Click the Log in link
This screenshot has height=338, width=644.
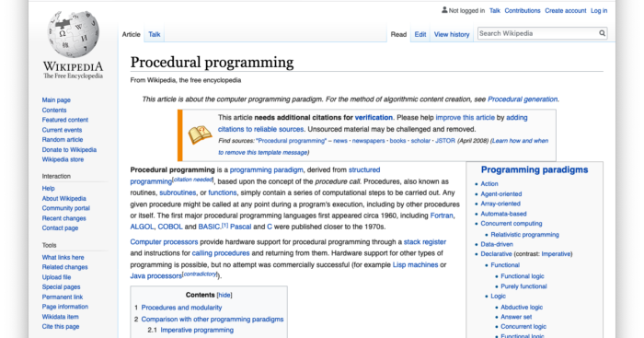(599, 11)
